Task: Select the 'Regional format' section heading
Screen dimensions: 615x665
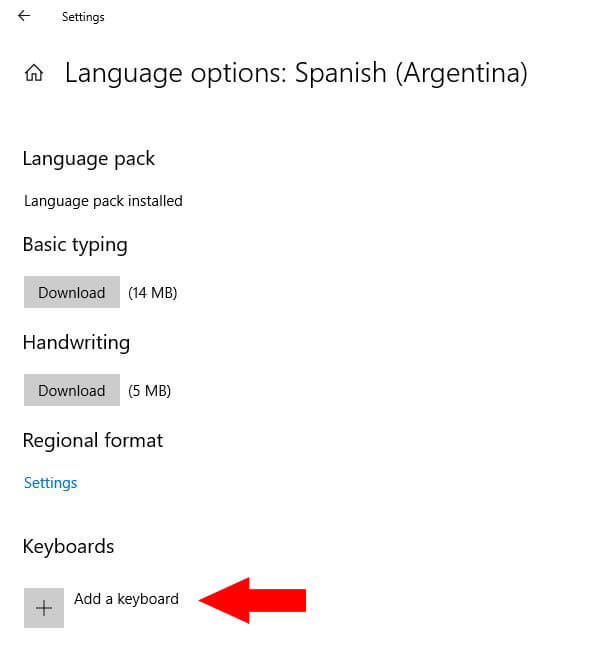Action: coord(92,441)
